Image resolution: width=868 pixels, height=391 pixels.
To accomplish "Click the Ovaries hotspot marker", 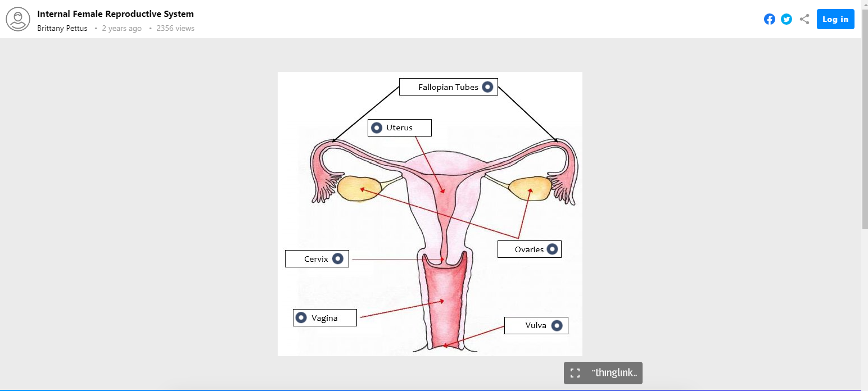I will click(552, 249).
